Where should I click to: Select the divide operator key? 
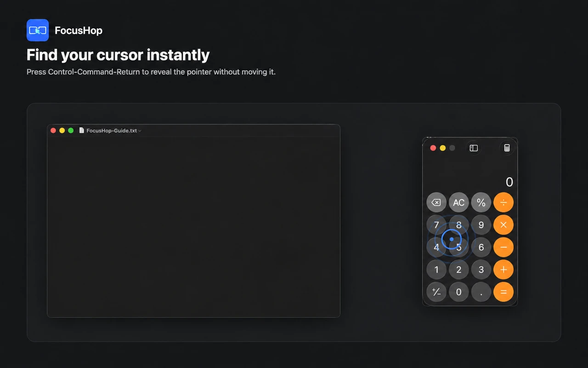pyautogui.click(x=503, y=202)
